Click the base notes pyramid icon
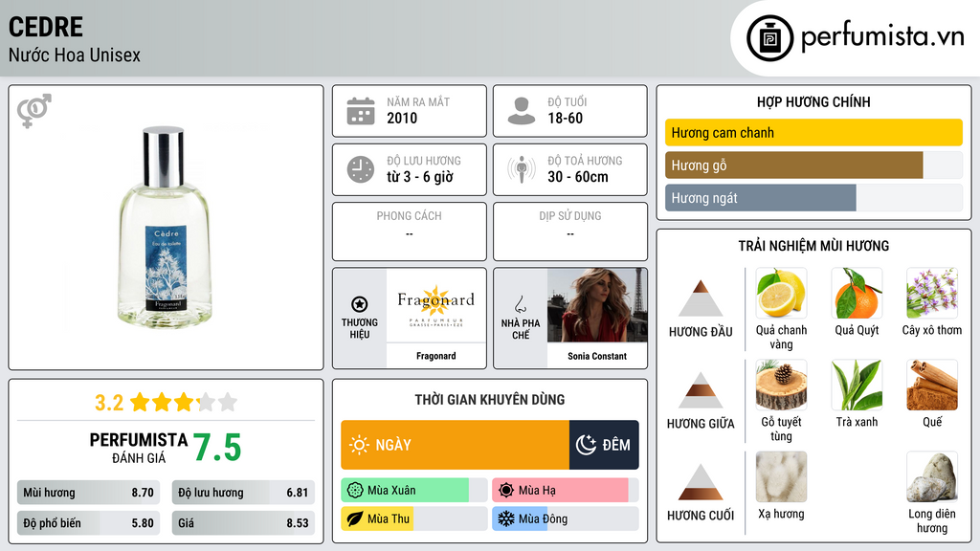Image resolution: width=980 pixels, height=551 pixels. coord(701,482)
